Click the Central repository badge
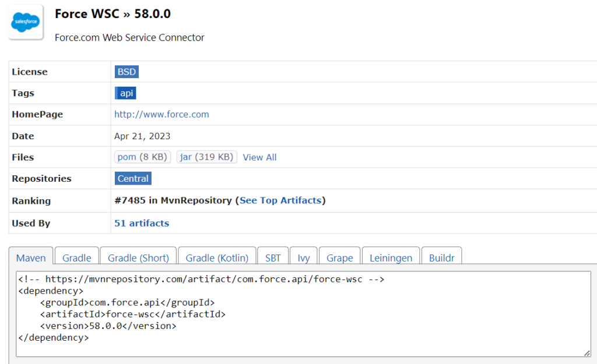This screenshot has width=597, height=364. [x=133, y=178]
